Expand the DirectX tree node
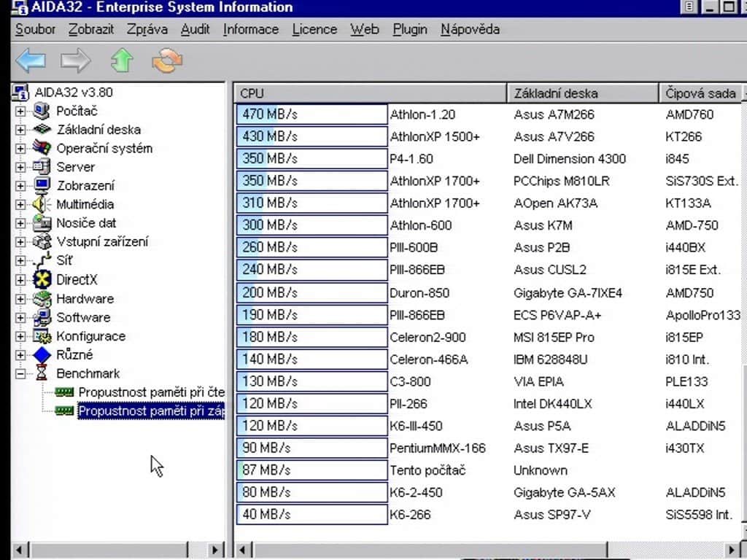 click(x=20, y=279)
